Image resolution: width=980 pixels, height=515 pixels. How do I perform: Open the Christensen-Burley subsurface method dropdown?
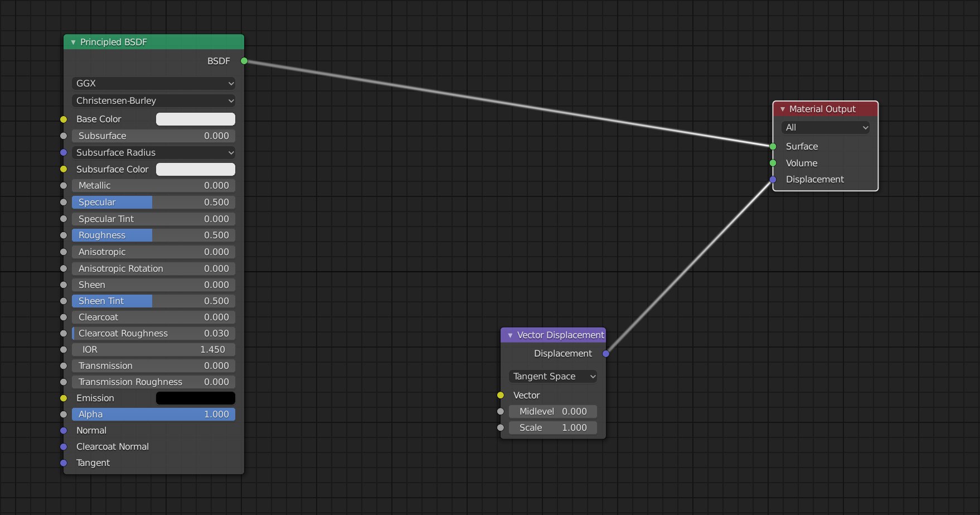click(x=153, y=100)
